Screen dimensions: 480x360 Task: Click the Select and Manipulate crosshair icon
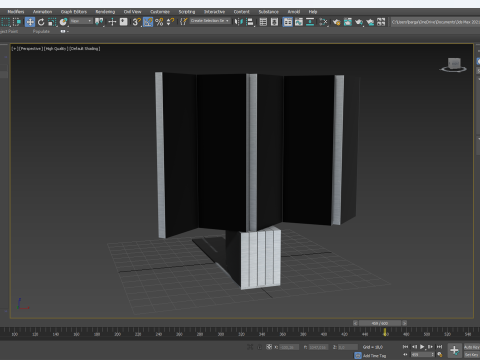[112, 22]
